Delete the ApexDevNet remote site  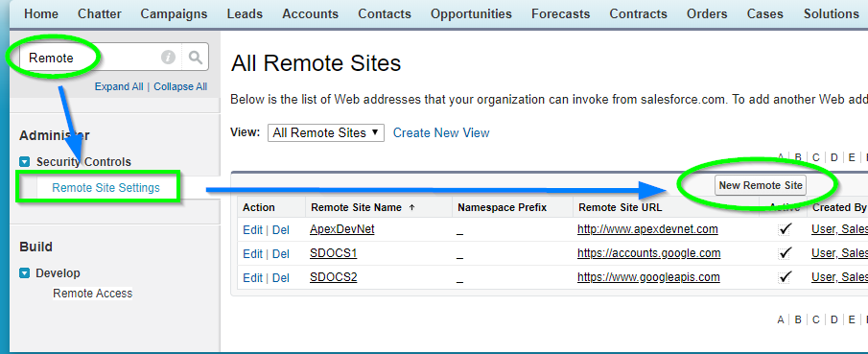pyautogui.click(x=281, y=230)
